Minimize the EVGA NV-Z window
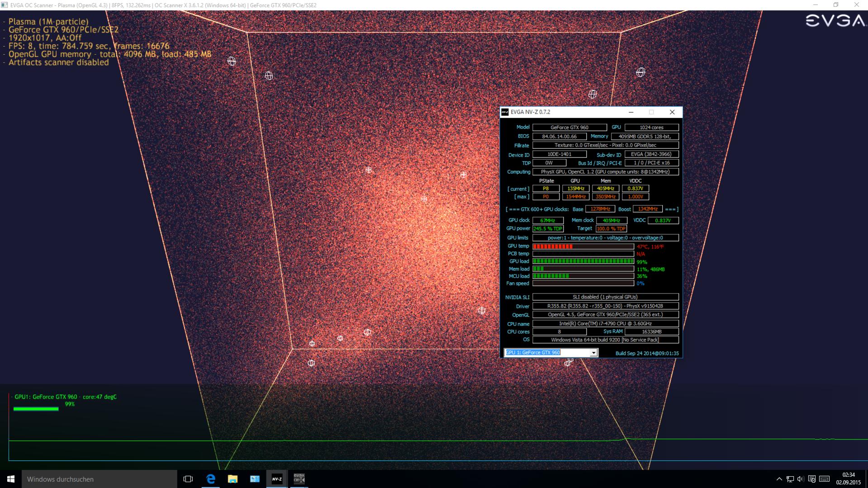This screenshot has height=488, width=868. pos(631,112)
